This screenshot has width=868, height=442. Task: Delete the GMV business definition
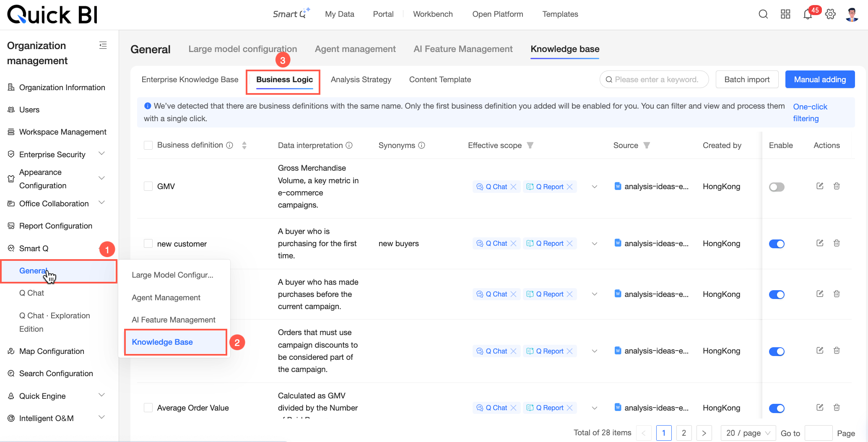pos(837,186)
